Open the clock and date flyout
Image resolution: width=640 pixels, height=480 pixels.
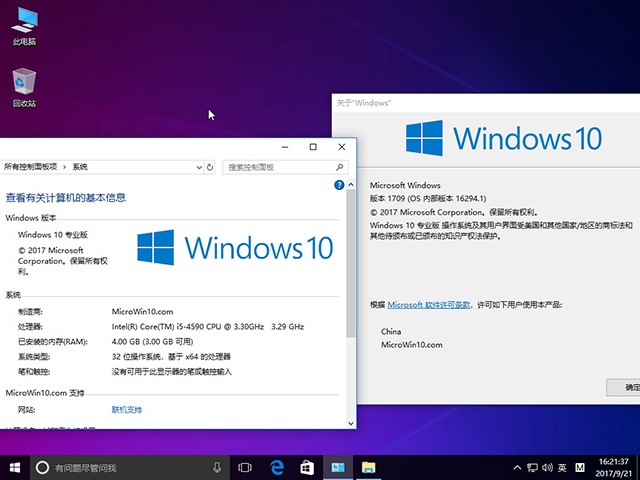tap(613, 468)
